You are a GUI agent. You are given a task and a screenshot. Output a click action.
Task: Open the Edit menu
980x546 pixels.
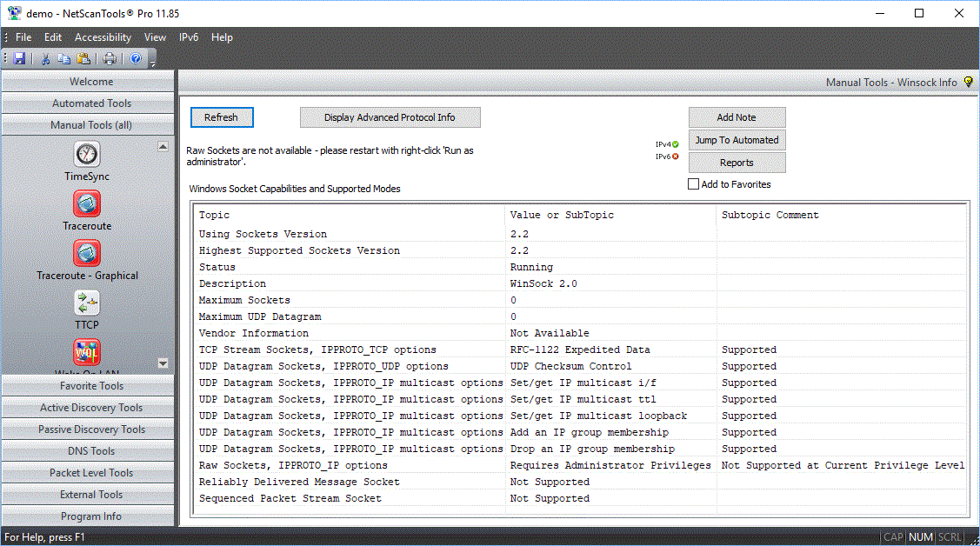(53, 37)
